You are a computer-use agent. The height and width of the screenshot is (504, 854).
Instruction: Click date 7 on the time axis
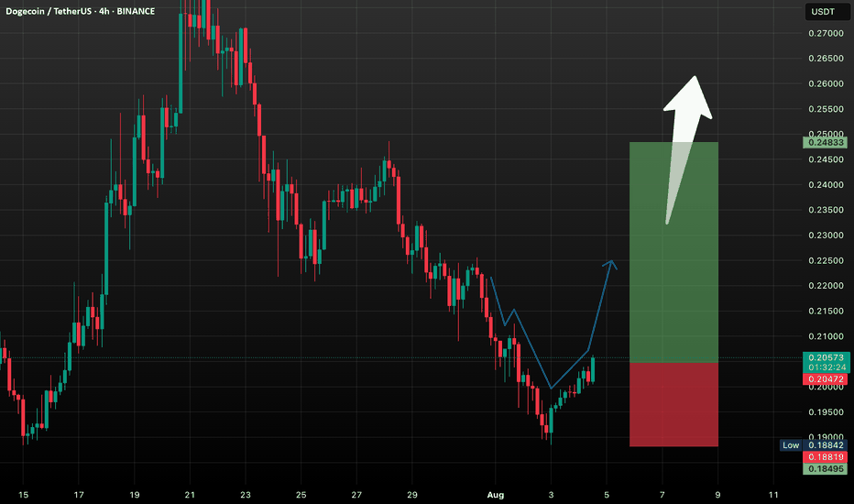[x=662, y=495]
